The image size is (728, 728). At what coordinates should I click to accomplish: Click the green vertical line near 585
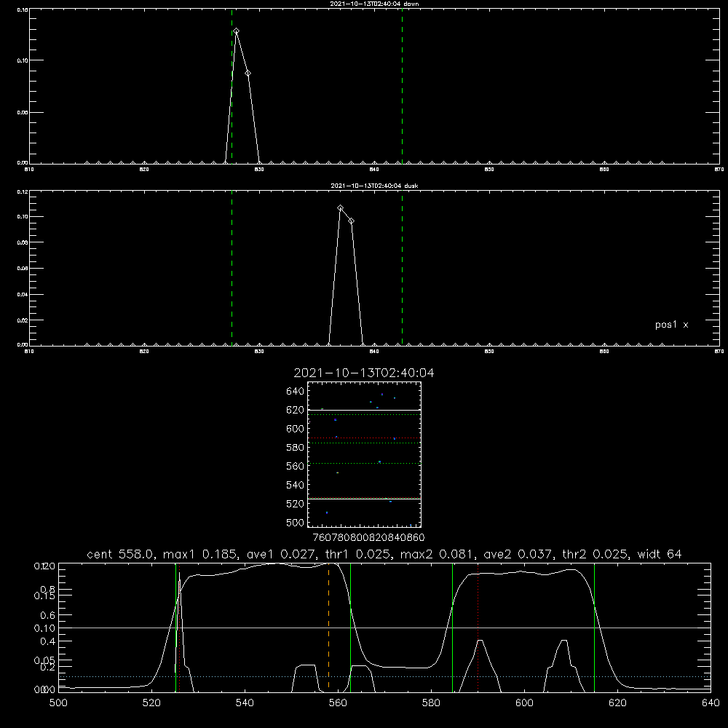(452, 627)
